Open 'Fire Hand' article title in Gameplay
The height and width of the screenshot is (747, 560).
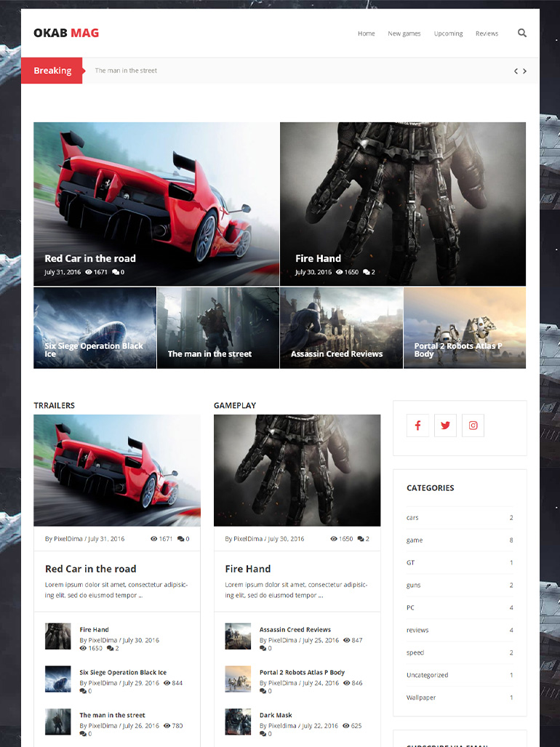pyautogui.click(x=247, y=569)
